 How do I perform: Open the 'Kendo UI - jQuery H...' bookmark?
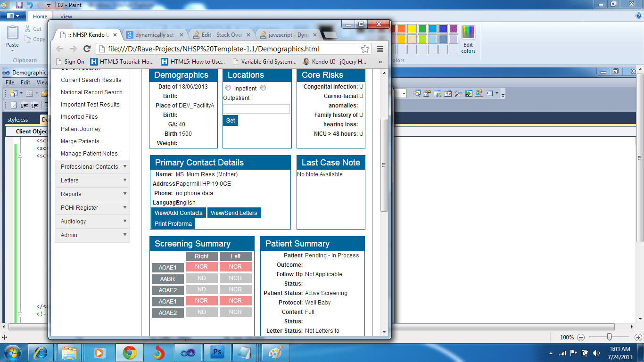(x=334, y=61)
